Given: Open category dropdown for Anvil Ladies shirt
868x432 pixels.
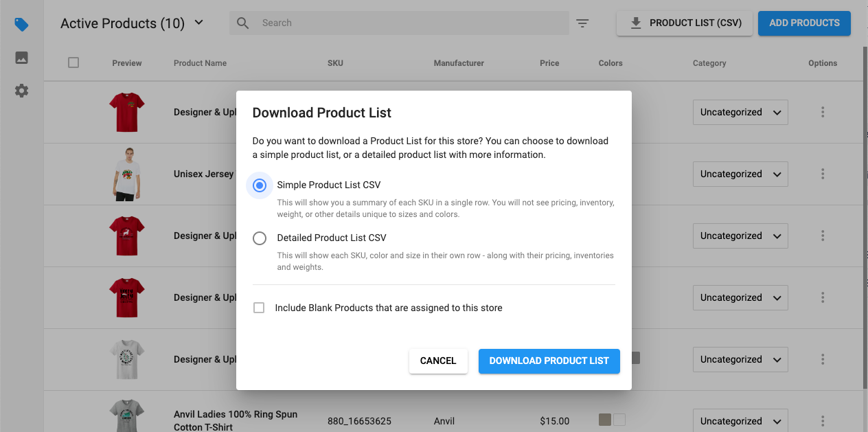Looking at the screenshot, I should 740,421.
